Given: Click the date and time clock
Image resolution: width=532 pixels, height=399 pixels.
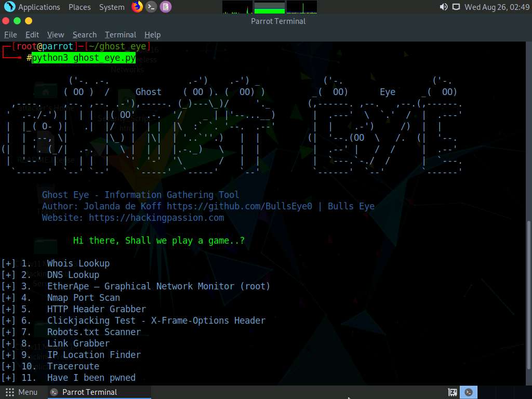Looking at the screenshot, I should coord(497,7).
